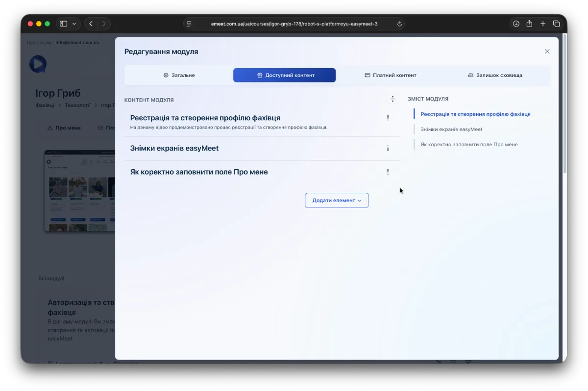
Task: Switch to the Платний контент tab
Action: coord(390,76)
